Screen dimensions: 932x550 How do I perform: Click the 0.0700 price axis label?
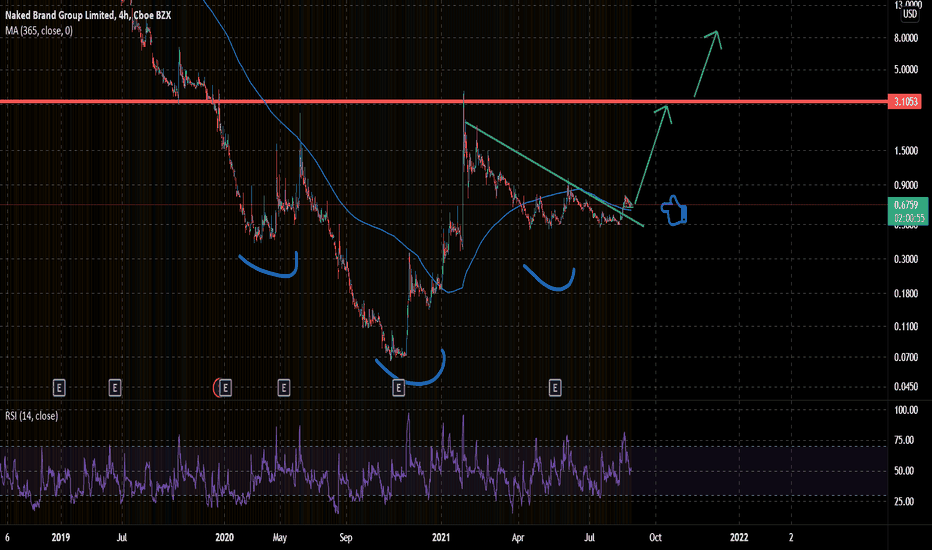(x=906, y=357)
